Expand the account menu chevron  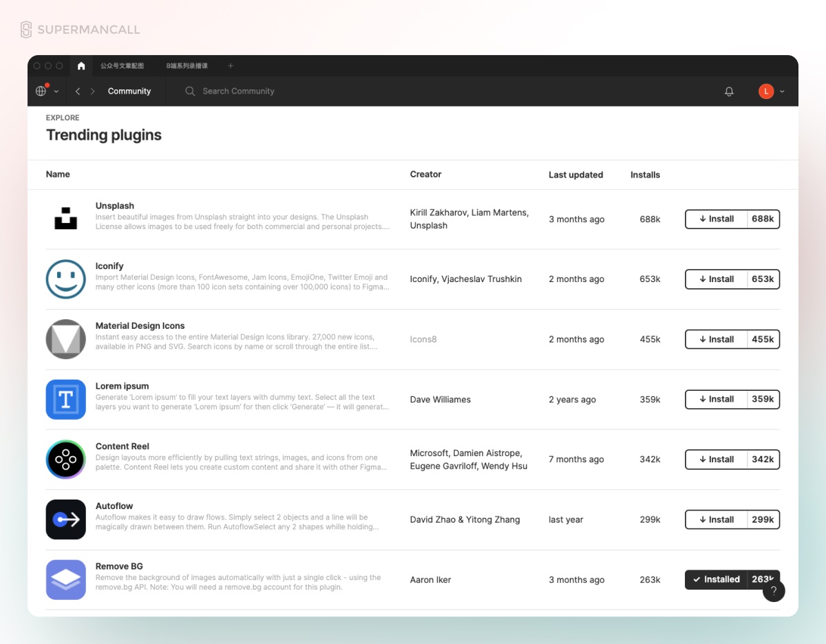[782, 92]
